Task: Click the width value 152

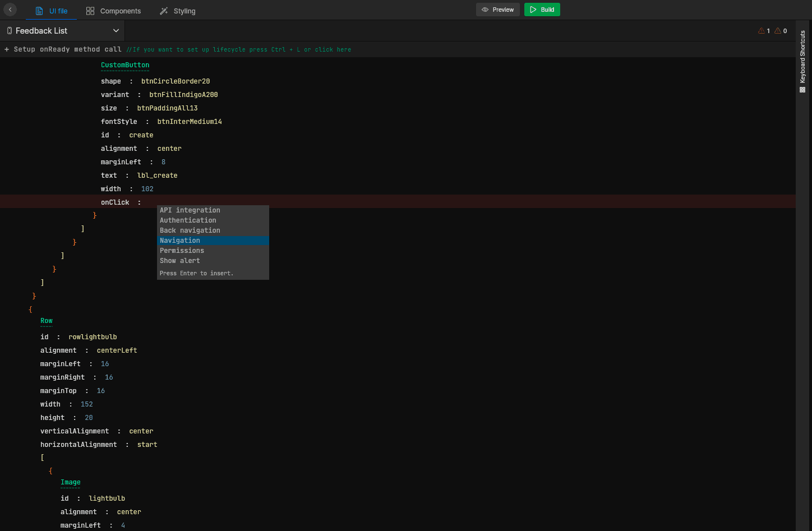Action: (87, 404)
